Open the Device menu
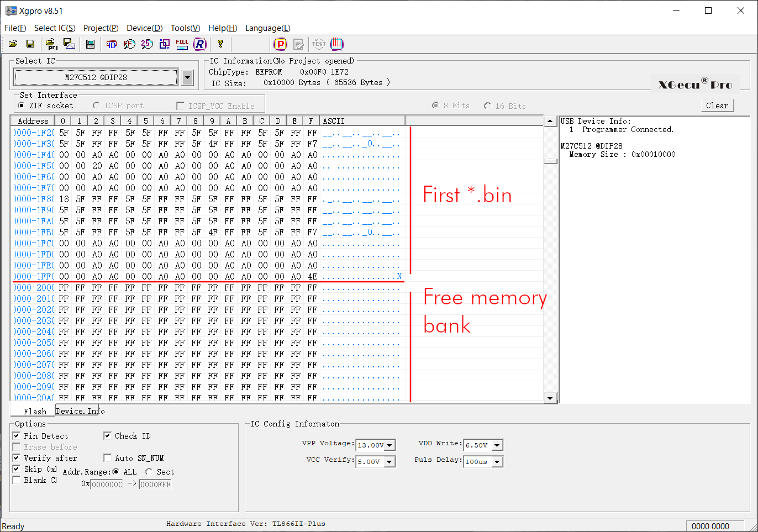 point(144,28)
